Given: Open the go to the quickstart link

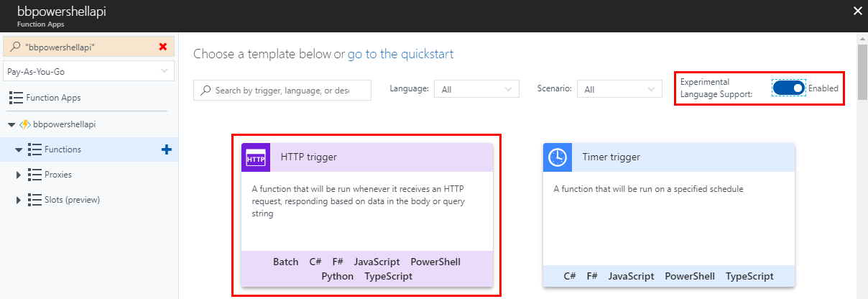Looking at the screenshot, I should (x=400, y=54).
